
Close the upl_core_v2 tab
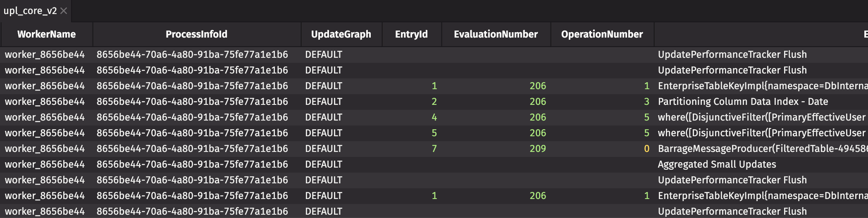[x=64, y=11]
